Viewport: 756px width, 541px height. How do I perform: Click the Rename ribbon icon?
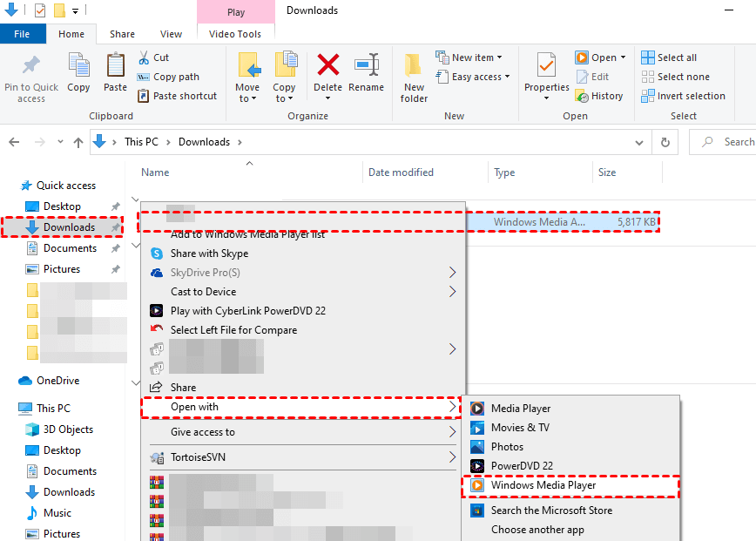coord(367,65)
